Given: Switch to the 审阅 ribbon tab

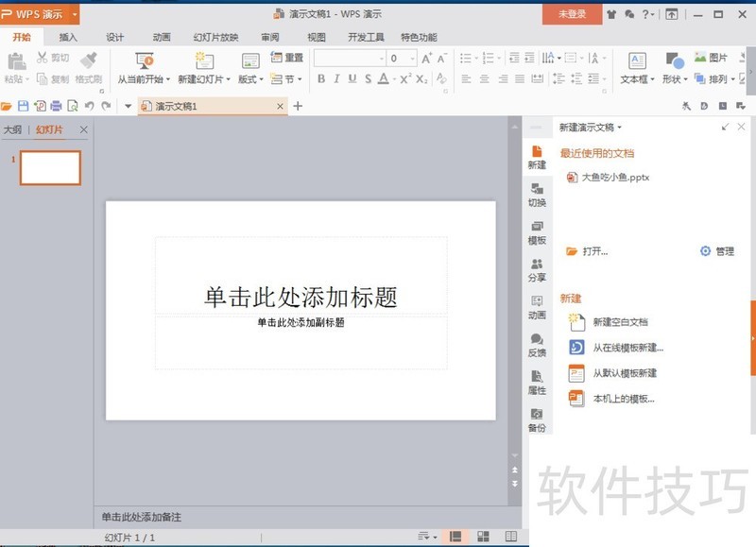Looking at the screenshot, I should coord(270,37).
